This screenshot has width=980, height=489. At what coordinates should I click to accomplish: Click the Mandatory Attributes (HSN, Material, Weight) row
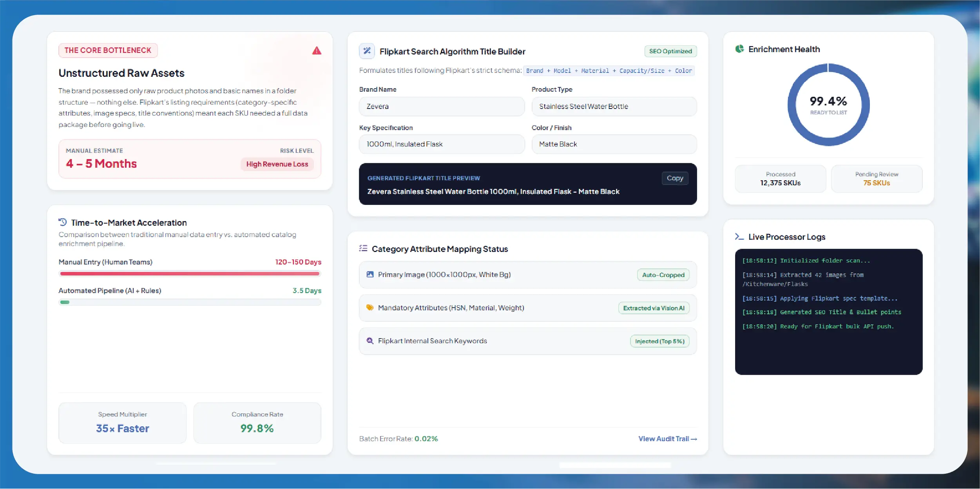(x=528, y=308)
